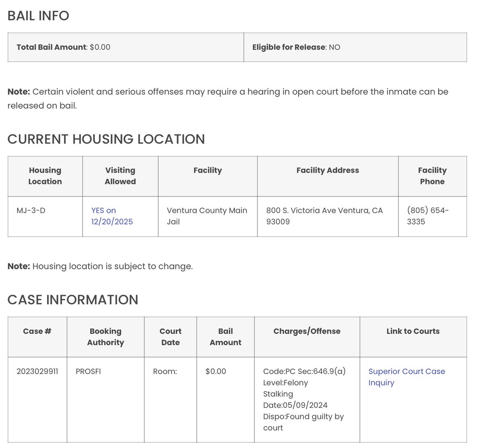Screen dimensions: 483x448
Task: Select the note about violent and serious offenses
Action: pyautogui.click(x=228, y=99)
